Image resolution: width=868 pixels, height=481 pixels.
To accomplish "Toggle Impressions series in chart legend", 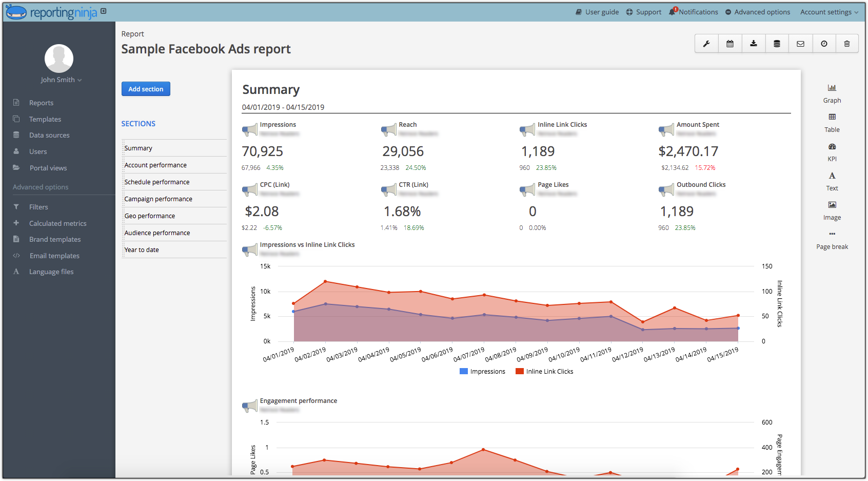I will pos(482,371).
